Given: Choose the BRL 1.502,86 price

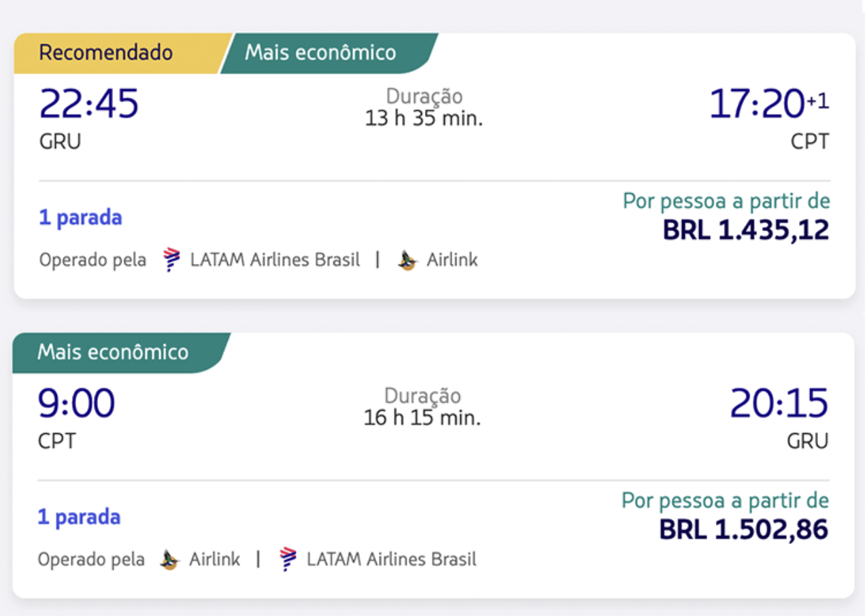Looking at the screenshot, I should pyautogui.click(x=743, y=530).
